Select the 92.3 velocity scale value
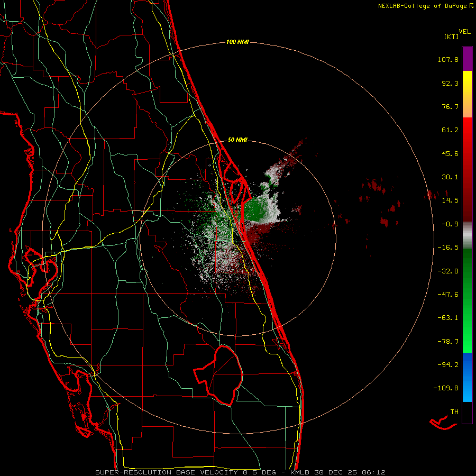Image resolution: width=476 pixels, height=476 pixels. point(450,83)
